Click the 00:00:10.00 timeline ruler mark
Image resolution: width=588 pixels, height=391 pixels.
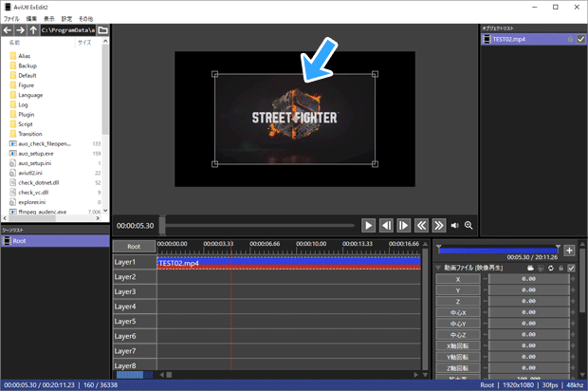point(311,244)
